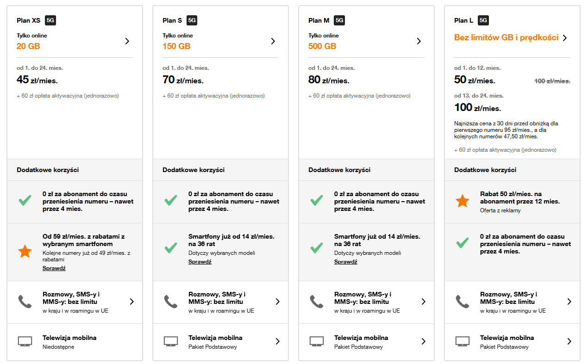
Task: Open Plan M 500 GB details chevron
Action: (x=419, y=41)
